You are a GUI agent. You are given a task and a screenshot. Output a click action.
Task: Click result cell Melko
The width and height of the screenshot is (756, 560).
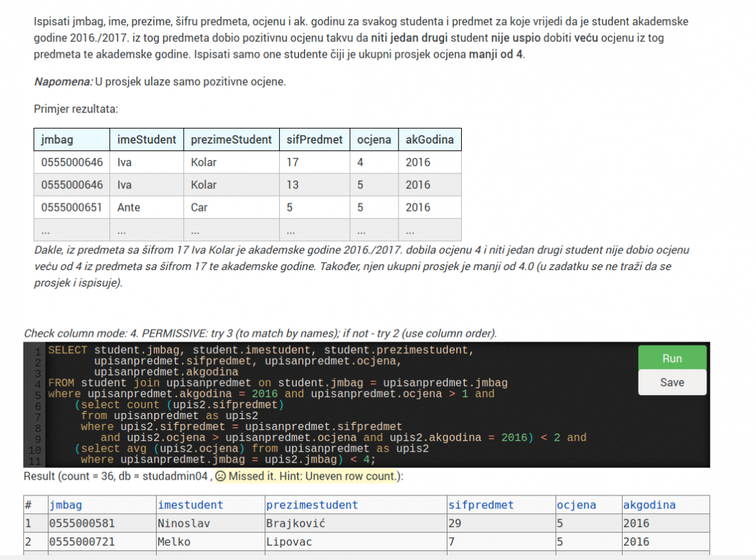click(x=210, y=541)
